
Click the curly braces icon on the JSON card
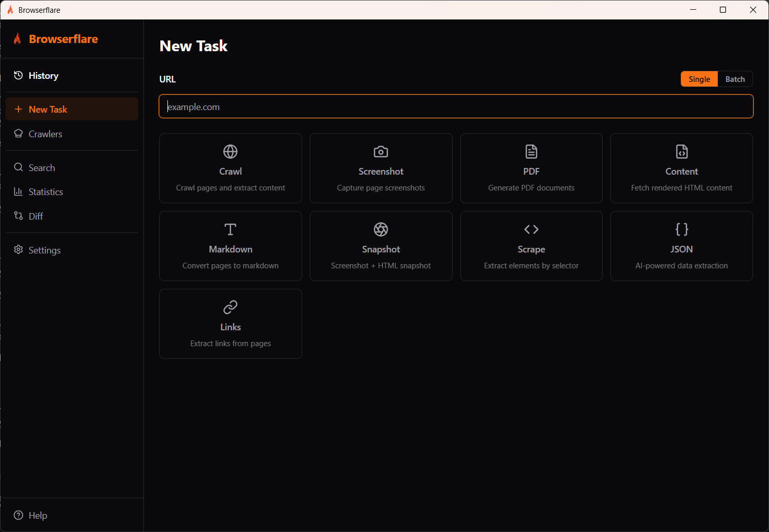(682, 229)
